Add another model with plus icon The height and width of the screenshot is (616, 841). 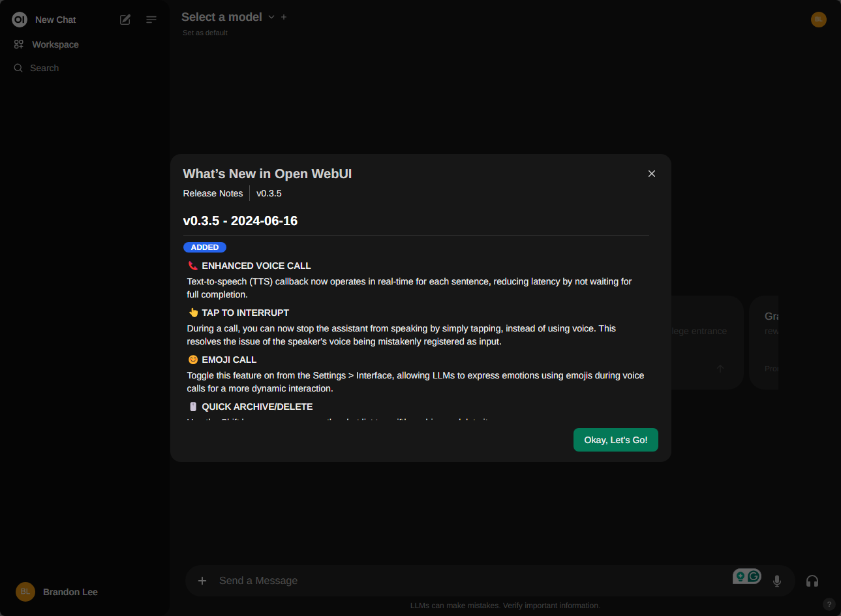tap(284, 17)
